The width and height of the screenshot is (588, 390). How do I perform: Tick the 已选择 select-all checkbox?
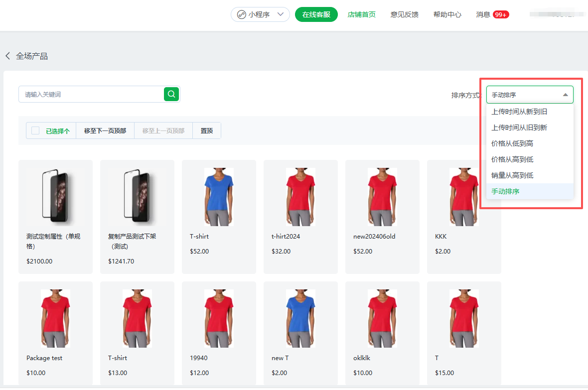pos(35,130)
